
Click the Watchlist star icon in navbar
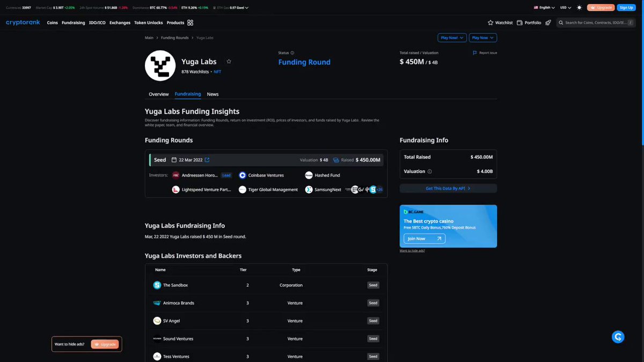point(491,23)
